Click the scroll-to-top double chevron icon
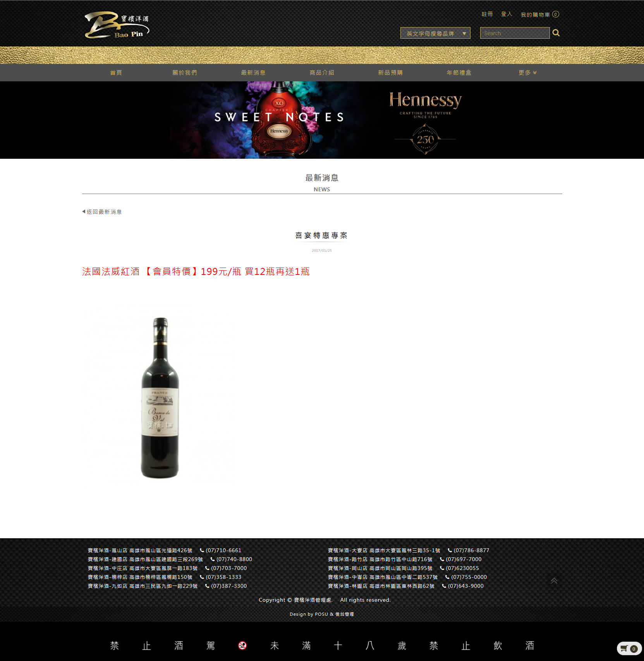This screenshot has width=644, height=661. tap(554, 580)
